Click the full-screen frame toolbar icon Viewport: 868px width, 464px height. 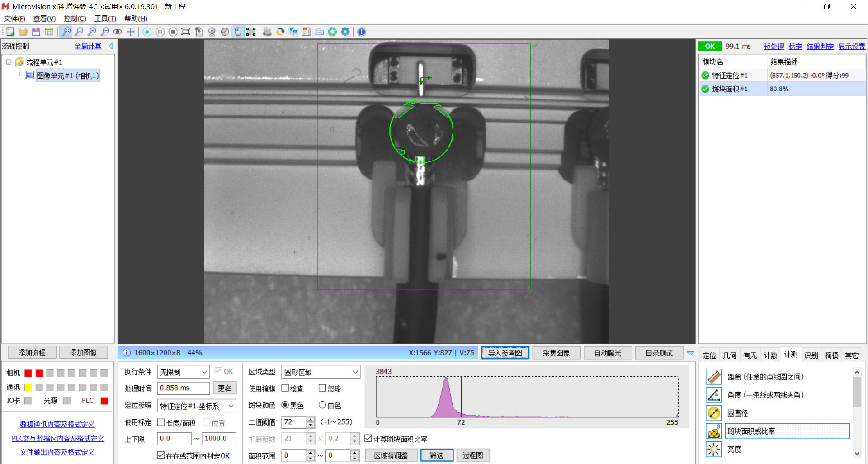(186, 32)
